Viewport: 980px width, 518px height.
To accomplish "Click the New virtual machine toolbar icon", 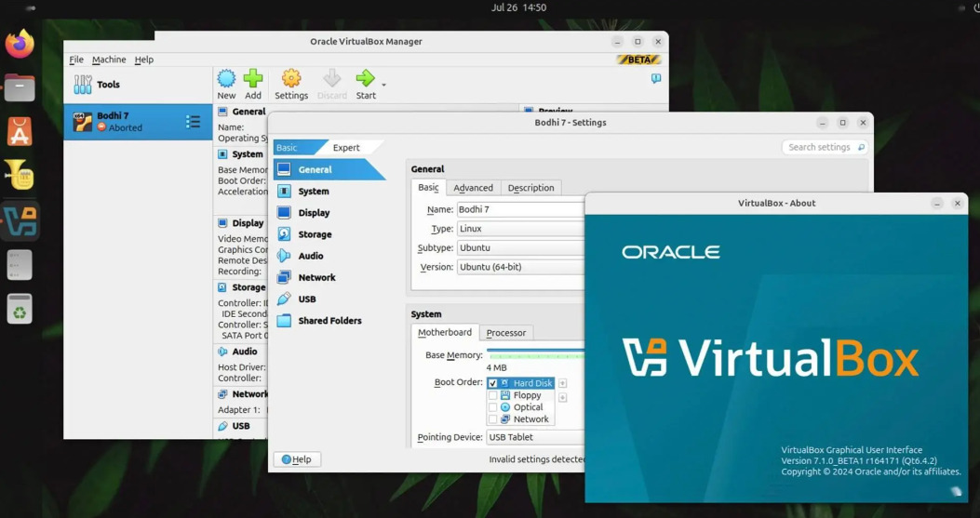I will [226, 83].
